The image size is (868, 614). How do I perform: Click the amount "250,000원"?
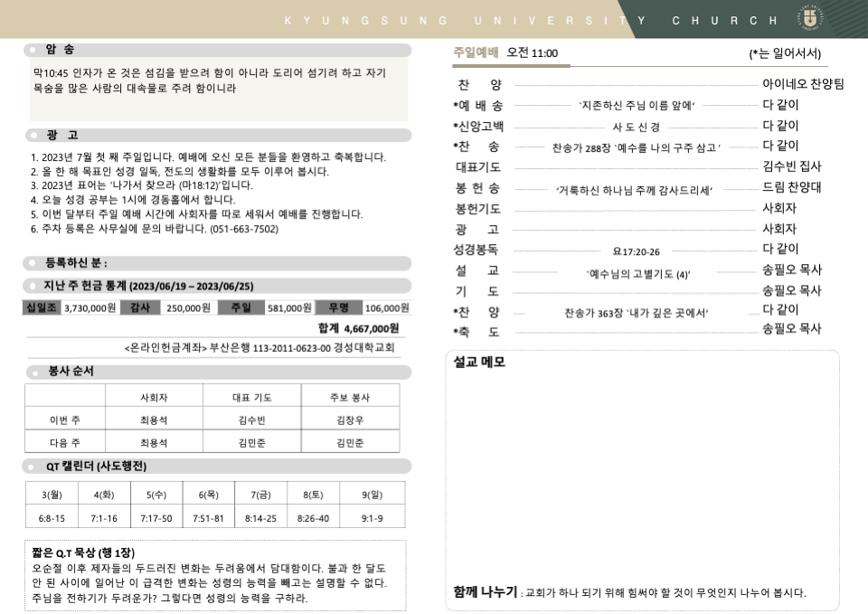(188, 307)
